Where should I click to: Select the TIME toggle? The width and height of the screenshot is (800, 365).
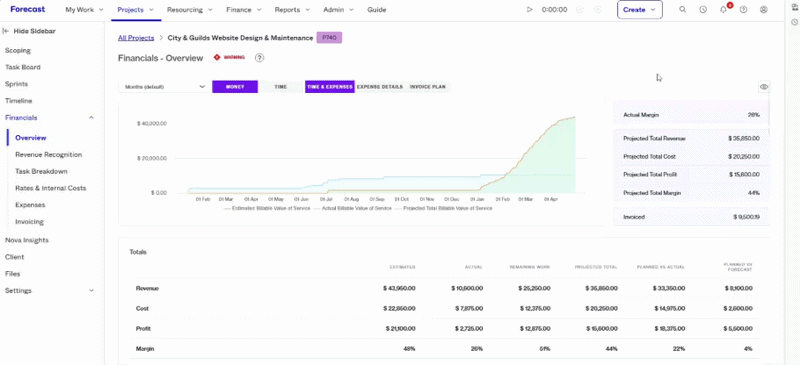click(281, 87)
